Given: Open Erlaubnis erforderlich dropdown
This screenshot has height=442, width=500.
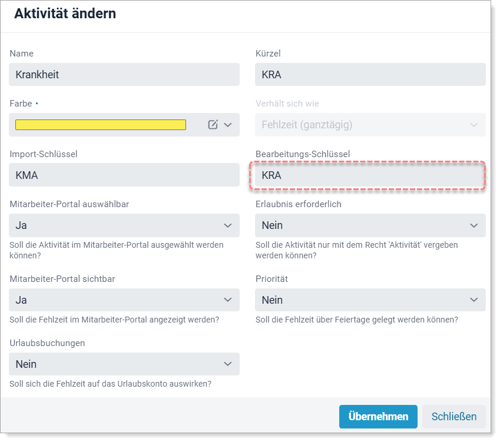Looking at the screenshot, I should click(370, 225).
